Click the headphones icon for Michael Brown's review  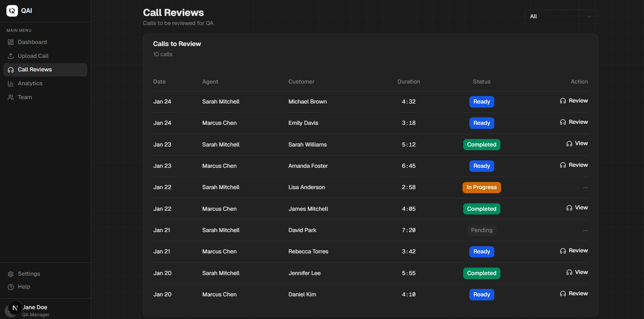(x=563, y=101)
